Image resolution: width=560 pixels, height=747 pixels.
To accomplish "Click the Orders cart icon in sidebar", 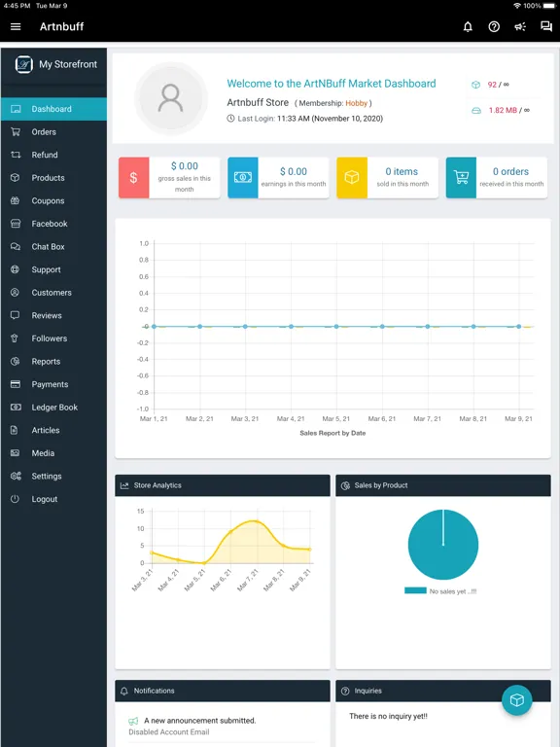I will 16,132.
